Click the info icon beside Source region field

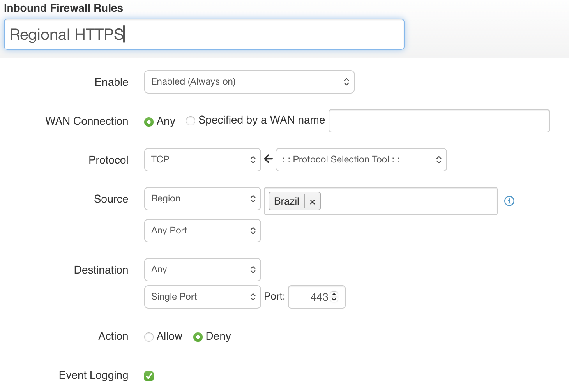[509, 201]
